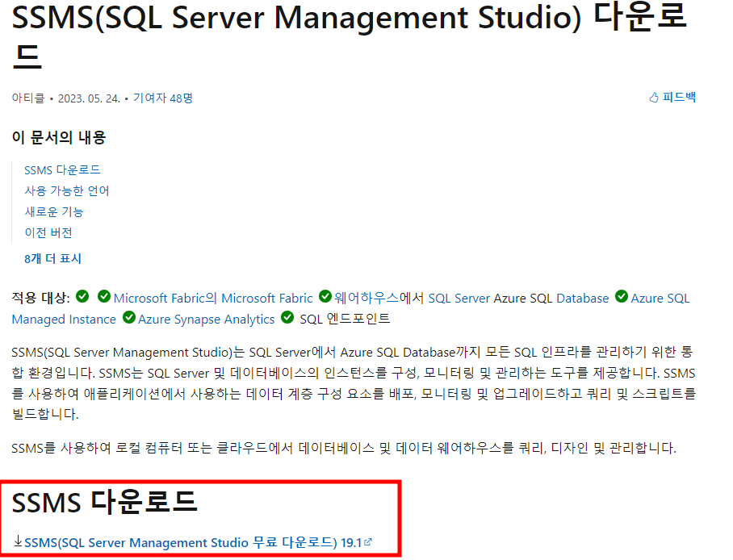Navigate to 새로운 기능 section
The height and width of the screenshot is (560, 733).
pos(54,211)
